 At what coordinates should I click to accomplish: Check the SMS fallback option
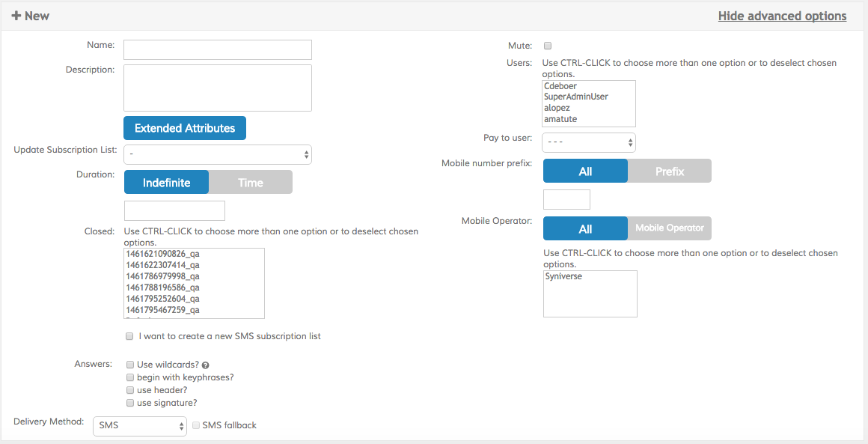196,425
